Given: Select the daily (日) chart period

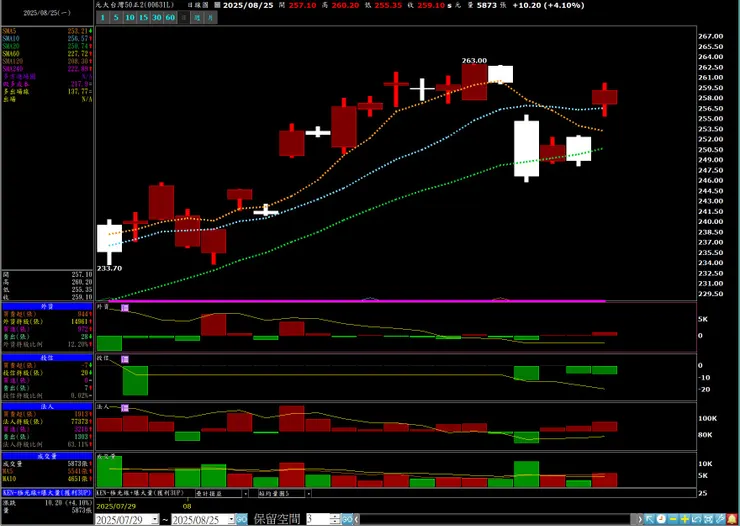Looking at the screenshot, I should 184,18.
